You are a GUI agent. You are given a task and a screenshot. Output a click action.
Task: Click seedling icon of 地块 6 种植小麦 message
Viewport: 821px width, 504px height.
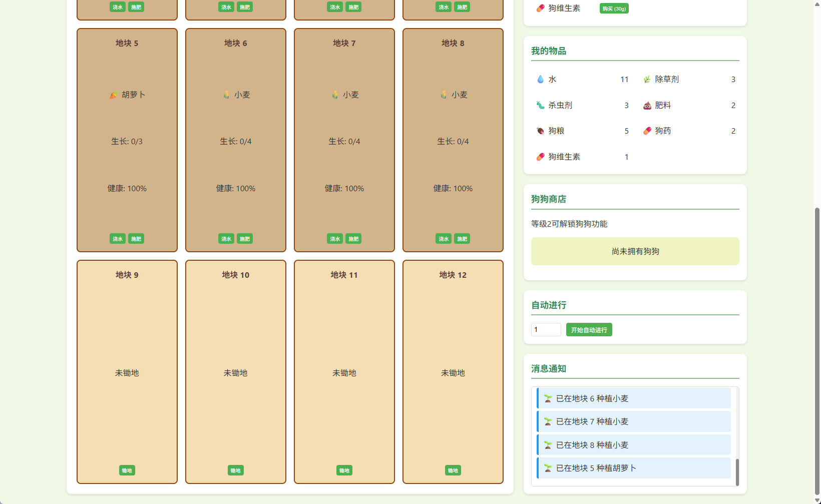548,398
